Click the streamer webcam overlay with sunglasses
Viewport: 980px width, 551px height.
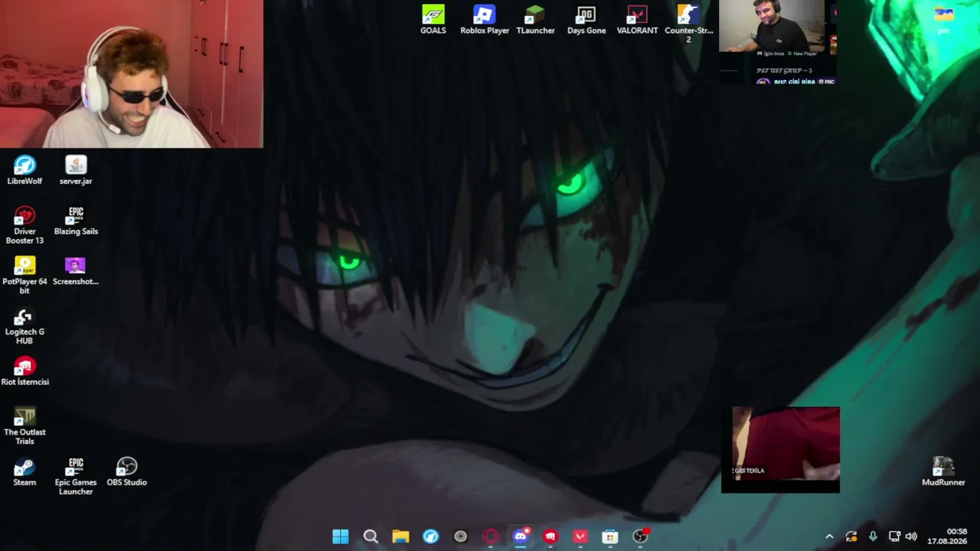(132, 74)
